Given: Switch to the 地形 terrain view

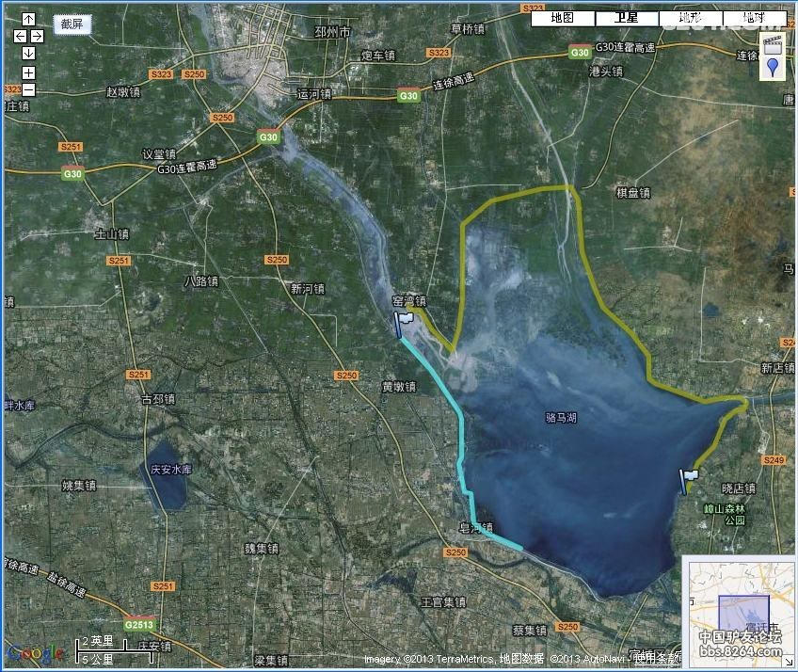Looking at the screenshot, I should coord(690,18).
